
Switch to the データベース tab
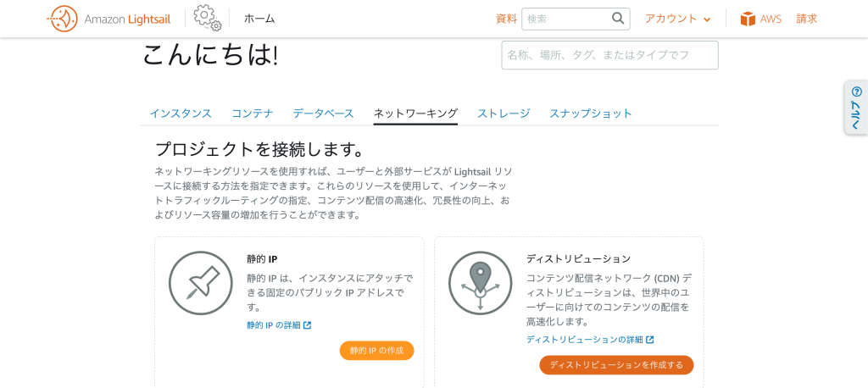coord(323,114)
